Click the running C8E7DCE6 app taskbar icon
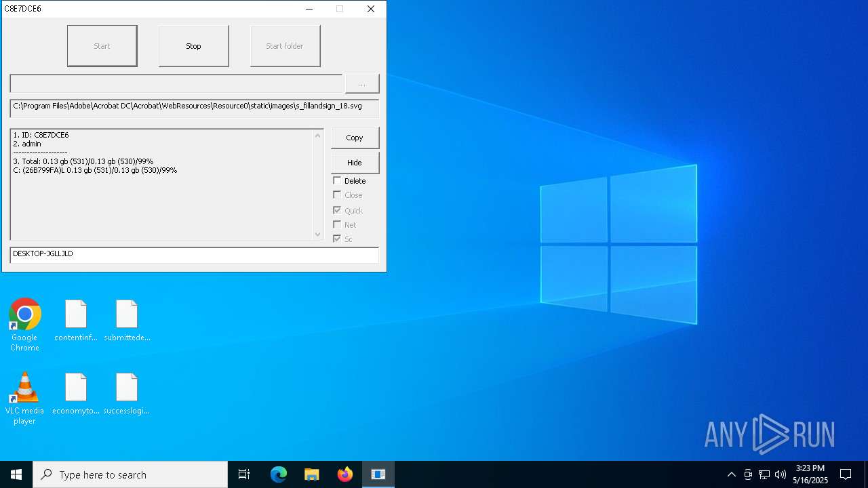The width and height of the screenshot is (868, 488). 378,474
